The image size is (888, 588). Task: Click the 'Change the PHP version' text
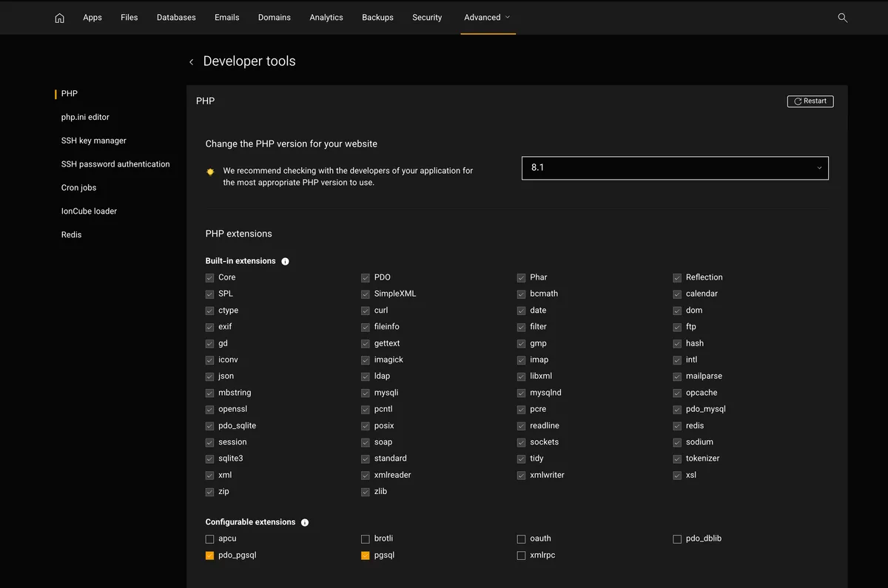[x=292, y=143]
